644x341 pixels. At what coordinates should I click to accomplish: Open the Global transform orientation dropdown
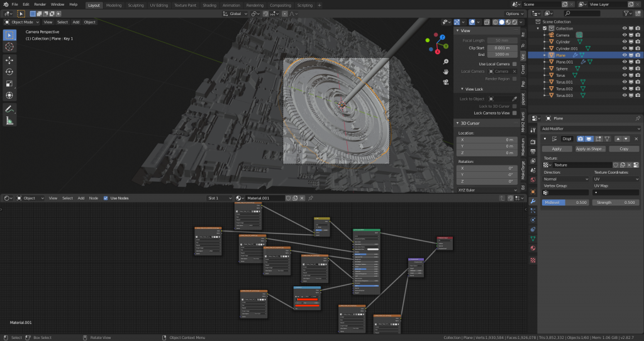click(x=235, y=14)
